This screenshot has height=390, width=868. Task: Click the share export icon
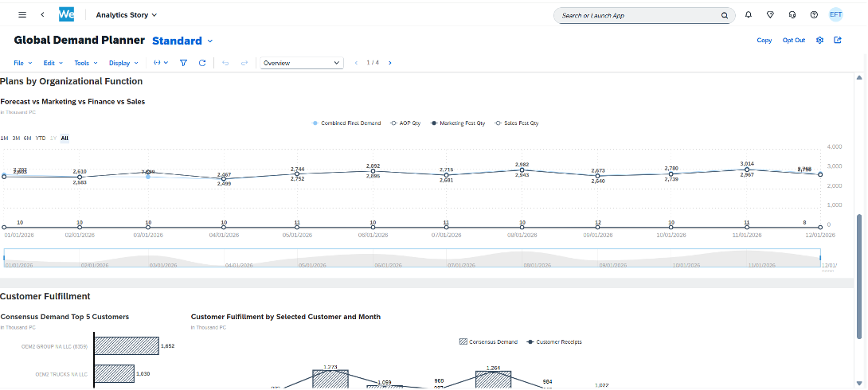coord(838,40)
